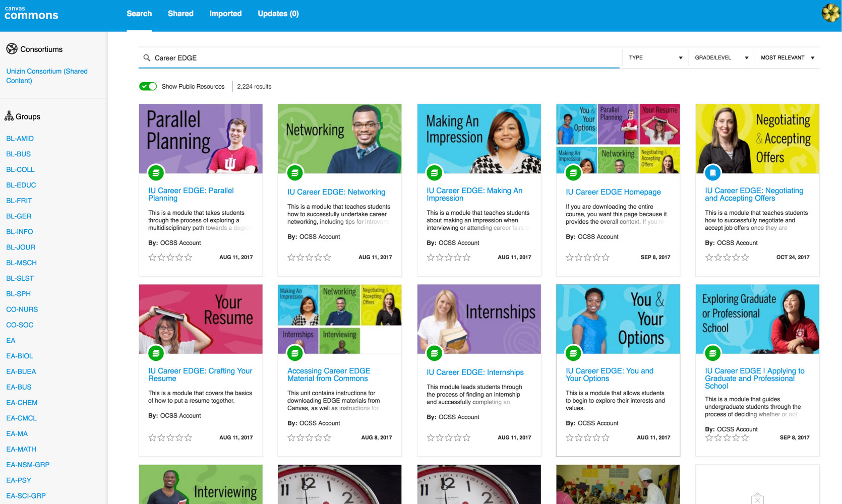This screenshot has width=842, height=504.
Task: Select the BL-INFO group
Action: pyautogui.click(x=19, y=232)
